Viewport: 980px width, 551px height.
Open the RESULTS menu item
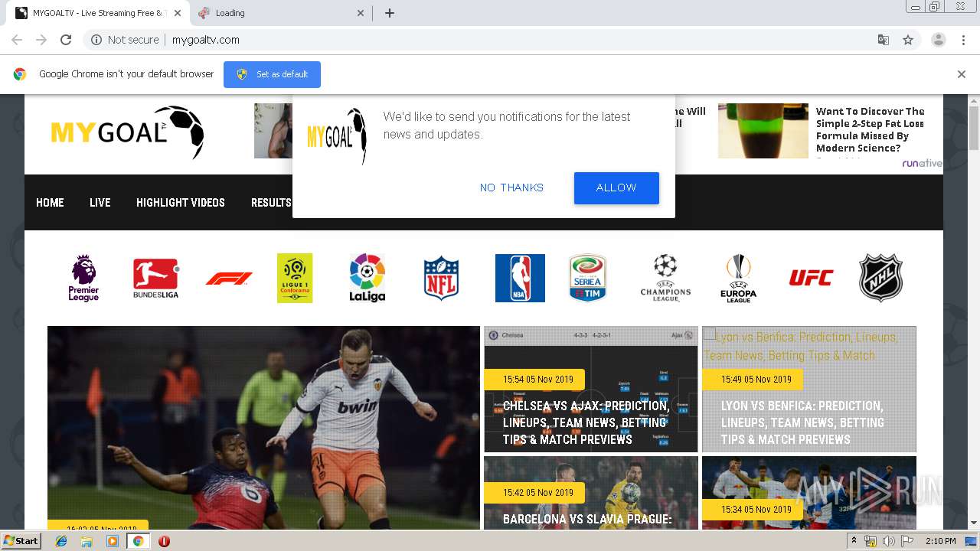271,203
